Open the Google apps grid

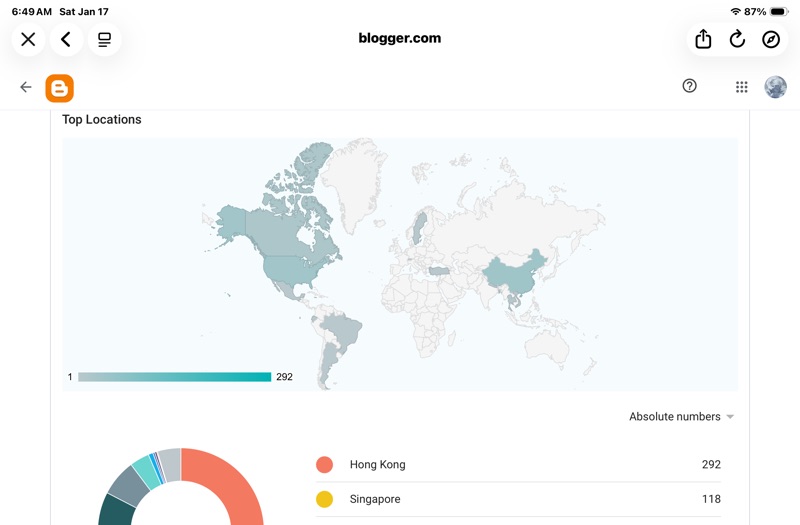742,87
